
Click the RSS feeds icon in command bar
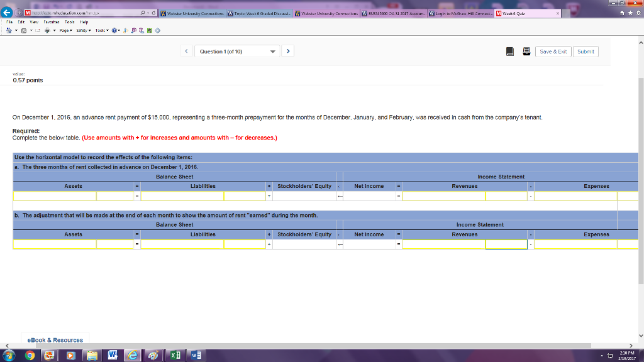pyautogui.click(x=24, y=31)
